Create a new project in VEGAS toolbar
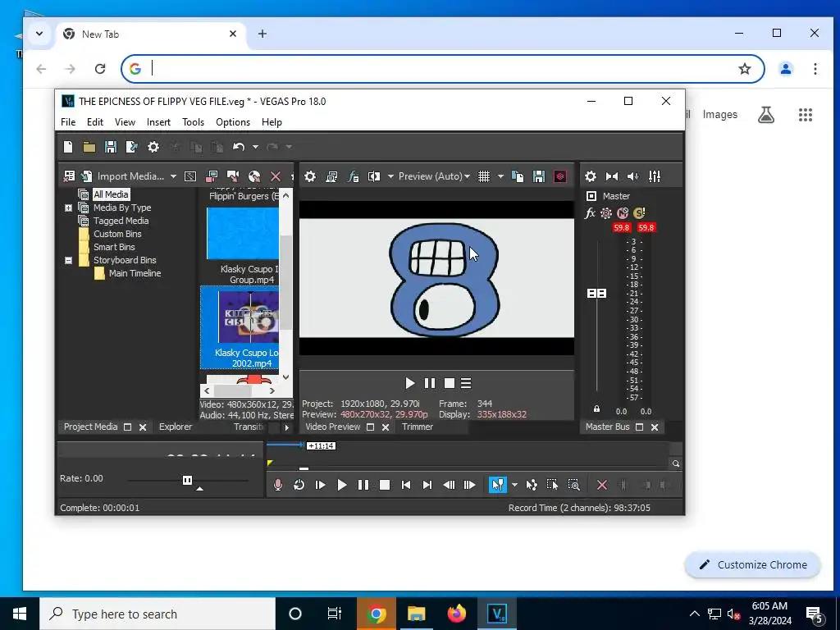This screenshot has height=630, width=840. coord(68,147)
